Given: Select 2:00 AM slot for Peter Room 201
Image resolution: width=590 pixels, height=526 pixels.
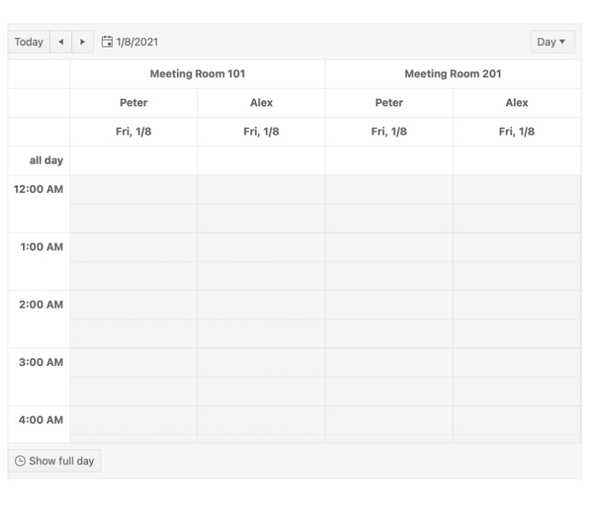Looking at the screenshot, I should (389, 305).
